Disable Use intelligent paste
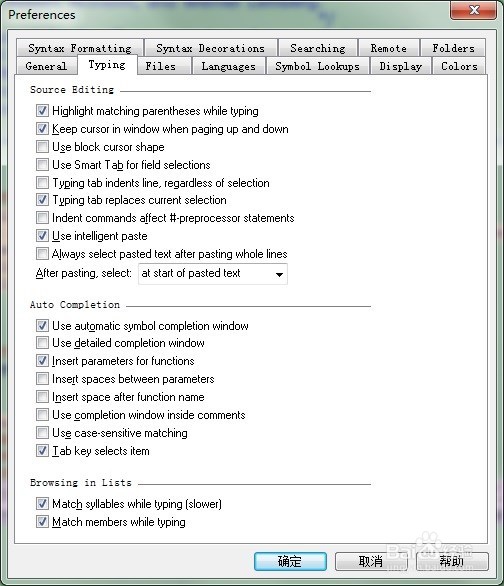Screen dimensions: 504x586 [x=42, y=235]
